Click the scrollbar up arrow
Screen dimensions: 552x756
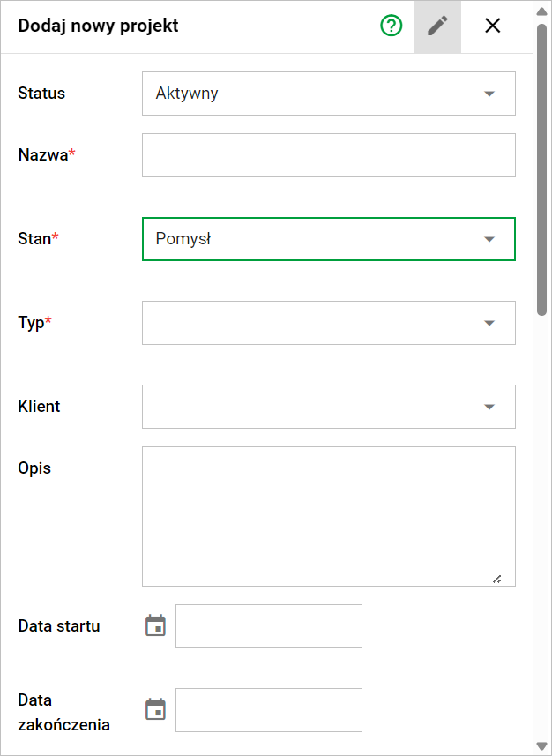pyautogui.click(x=542, y=11)
